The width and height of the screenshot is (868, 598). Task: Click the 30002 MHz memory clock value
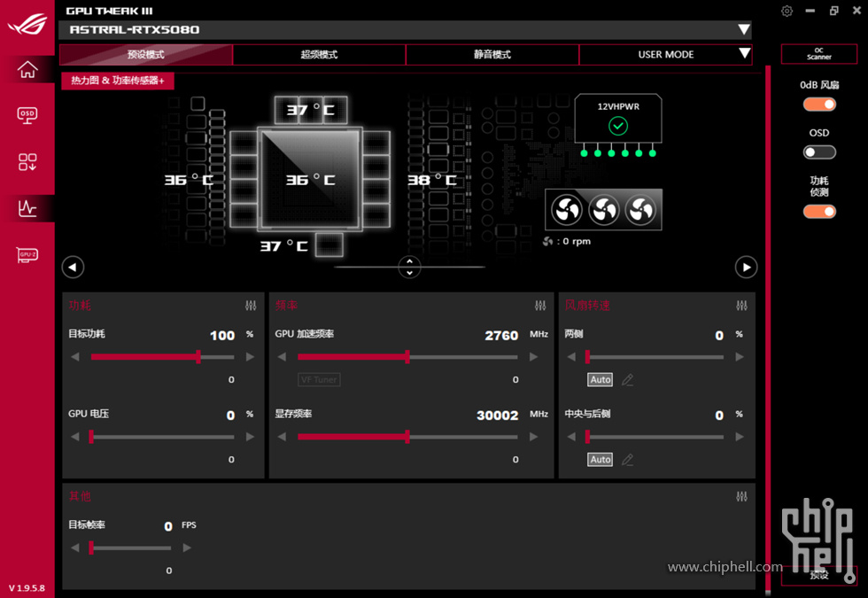(498, 415)
